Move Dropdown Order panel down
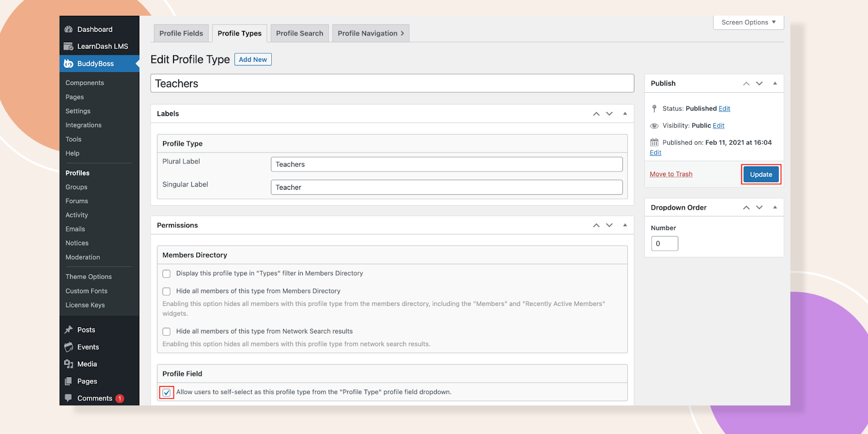The height and width of the screenshot is (434, 868). coord(759,208)
